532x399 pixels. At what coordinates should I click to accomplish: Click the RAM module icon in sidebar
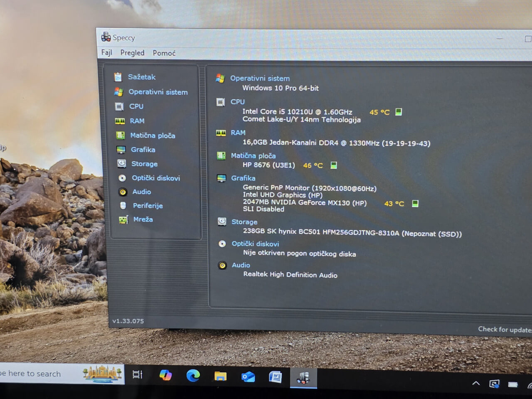point(120,121)
